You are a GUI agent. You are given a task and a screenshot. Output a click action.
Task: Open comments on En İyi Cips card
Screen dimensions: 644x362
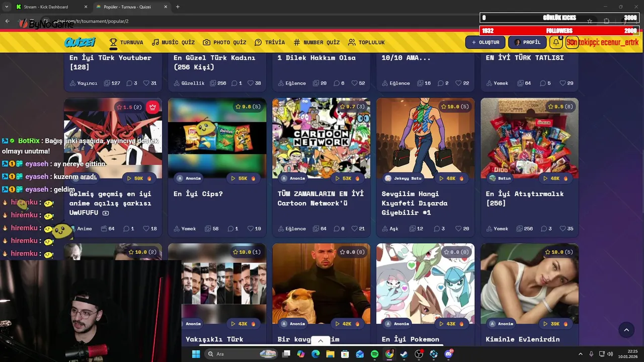click(x=232, y=229)
